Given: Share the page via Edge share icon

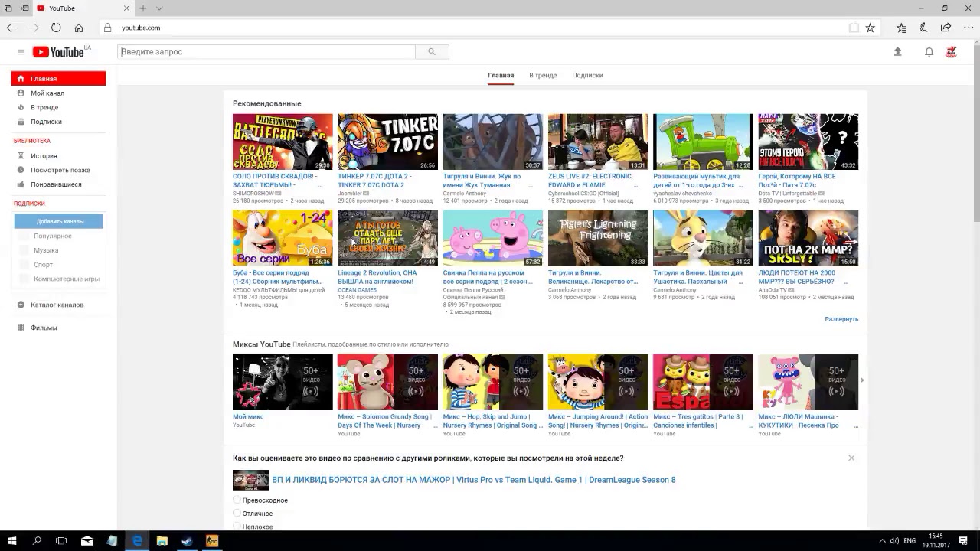Looking at the screenshot, I should 946,28.
